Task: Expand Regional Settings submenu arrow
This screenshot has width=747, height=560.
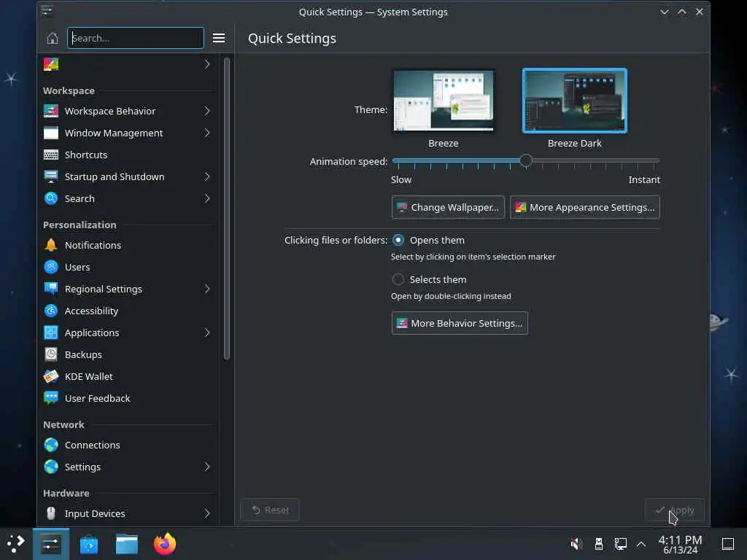Action: click(x=207, y=289)
